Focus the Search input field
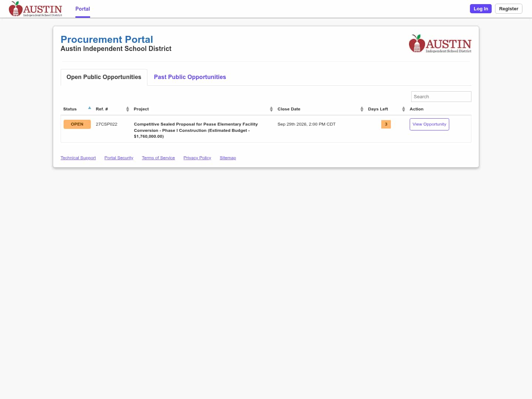This screenshot has height=399, width=532. pos(441,96)
